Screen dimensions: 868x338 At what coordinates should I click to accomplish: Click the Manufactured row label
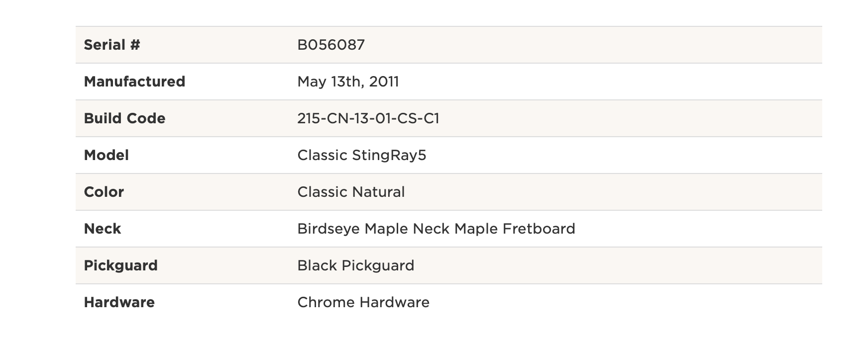pos(134,82)
